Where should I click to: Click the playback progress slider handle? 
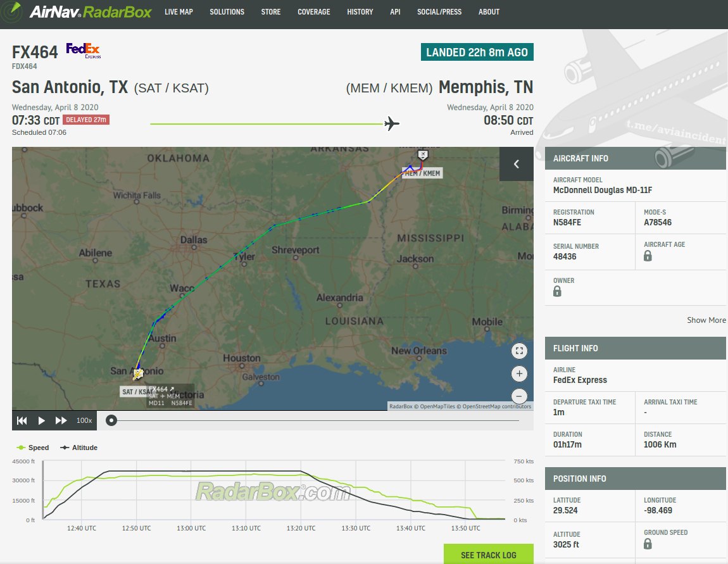111,420
